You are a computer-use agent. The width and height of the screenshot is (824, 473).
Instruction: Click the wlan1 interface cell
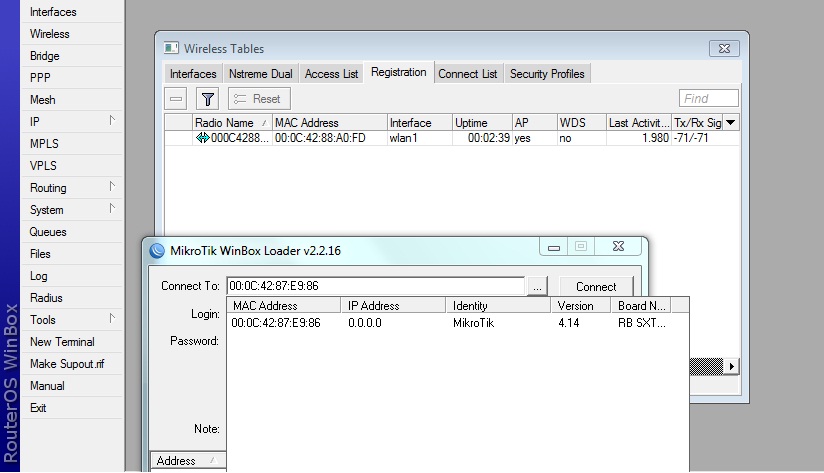click(x=403, y=138)
